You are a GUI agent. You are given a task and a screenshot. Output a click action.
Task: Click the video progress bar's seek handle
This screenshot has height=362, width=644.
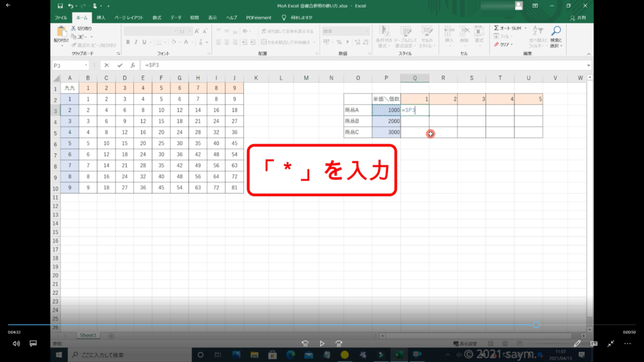[536, 325]
